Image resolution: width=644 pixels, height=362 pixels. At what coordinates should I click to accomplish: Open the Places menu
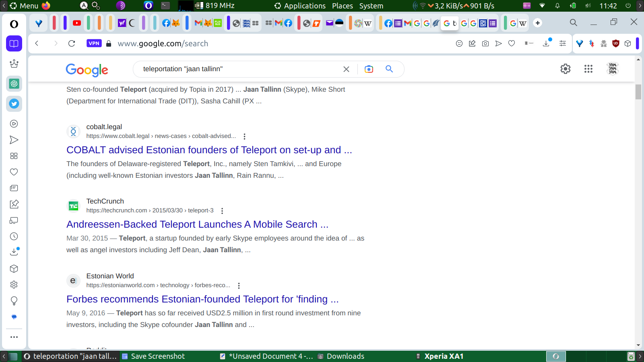pyautogui.click(x=343, y=6)
